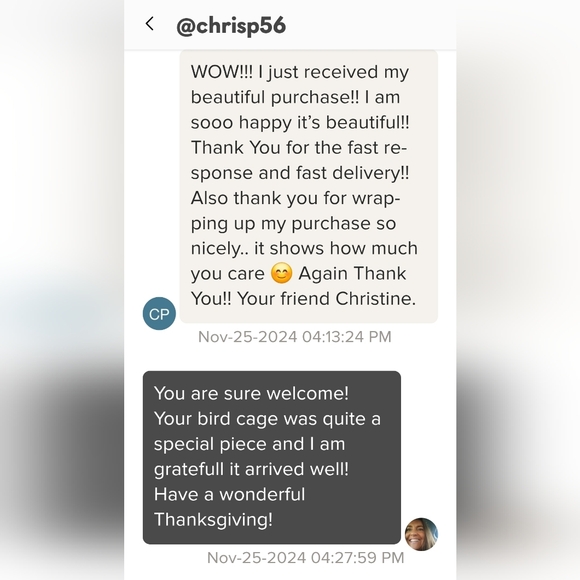
Task: Select the dark reply message bubble
Action: 272,458
